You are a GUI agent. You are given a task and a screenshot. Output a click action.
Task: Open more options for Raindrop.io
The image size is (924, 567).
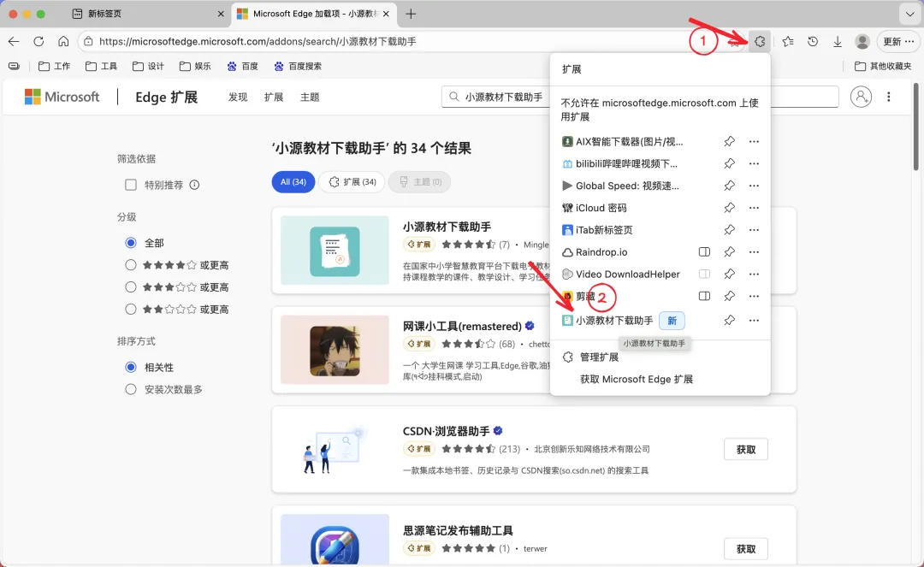pos(755,252)
